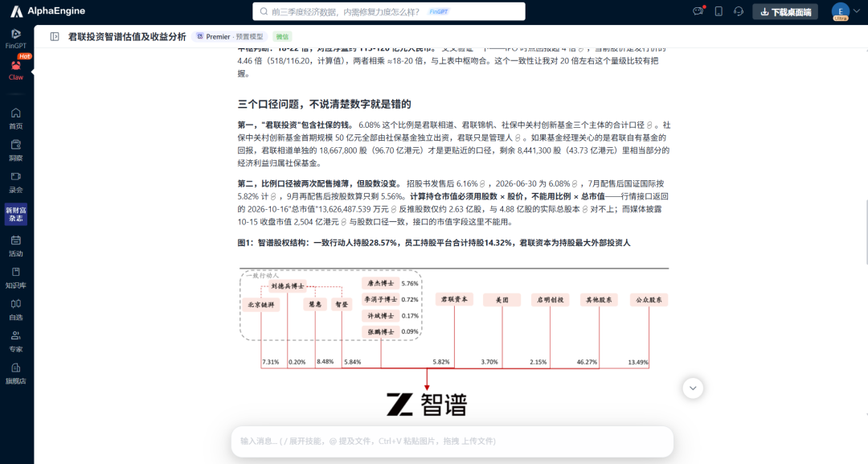
Task: Click the 刘德兵博士 node in chart
Action: pyautogui.click(x=287, y=286)
